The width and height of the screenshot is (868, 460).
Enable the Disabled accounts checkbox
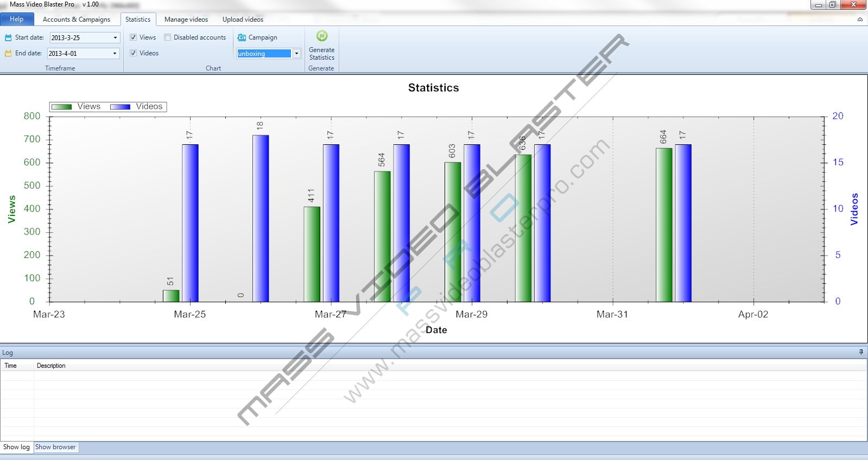[x=168, y=37]
